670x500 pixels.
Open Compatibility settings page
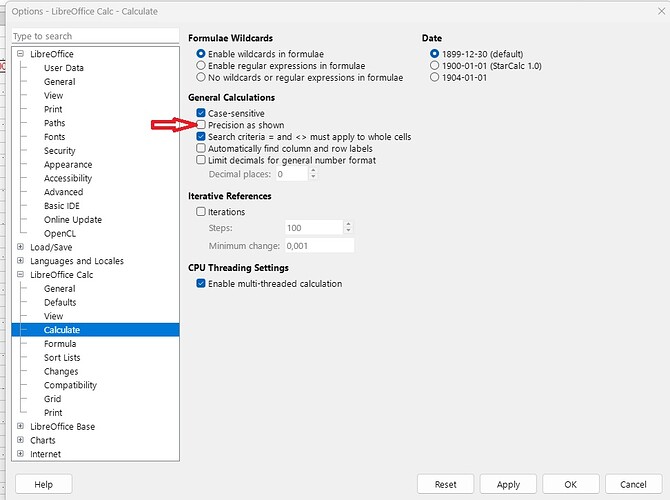coord(70,385)
